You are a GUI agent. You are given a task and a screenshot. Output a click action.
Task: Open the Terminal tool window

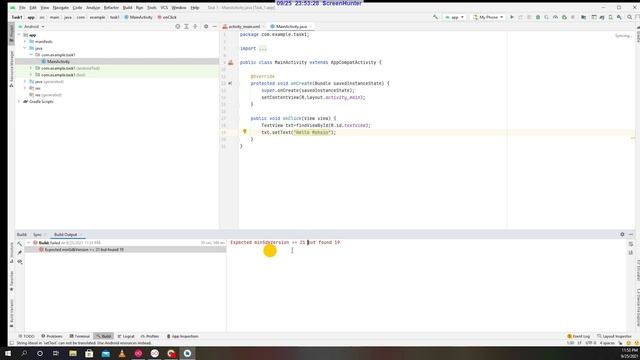click(x=80, y=336)
